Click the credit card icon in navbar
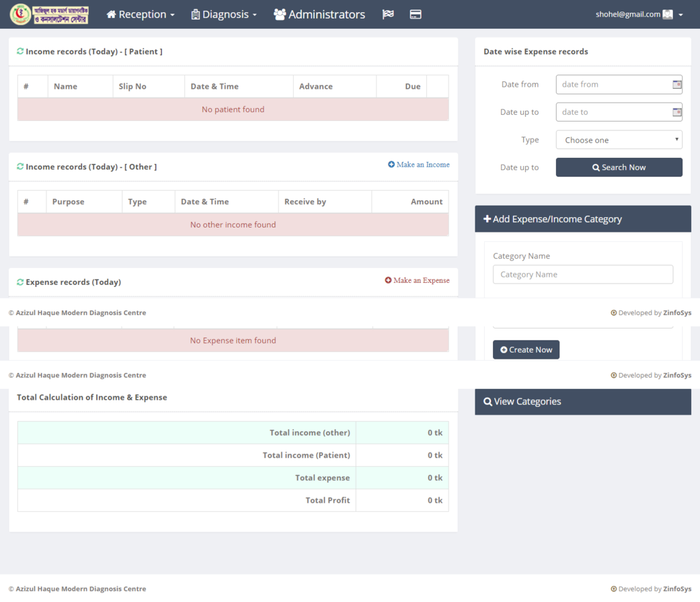The image size is (700, 602). 415,14
